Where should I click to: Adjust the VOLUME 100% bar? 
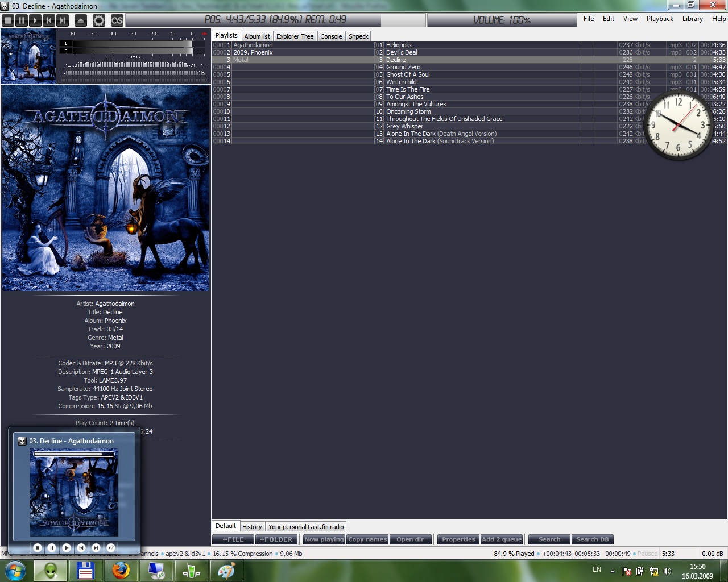click(x=502, y=20)
